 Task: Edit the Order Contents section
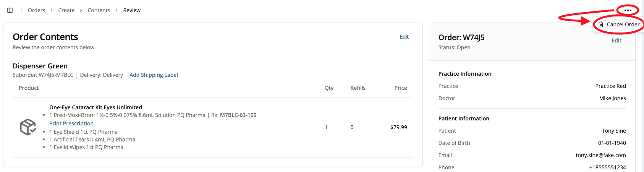click(x=404, y=37)
